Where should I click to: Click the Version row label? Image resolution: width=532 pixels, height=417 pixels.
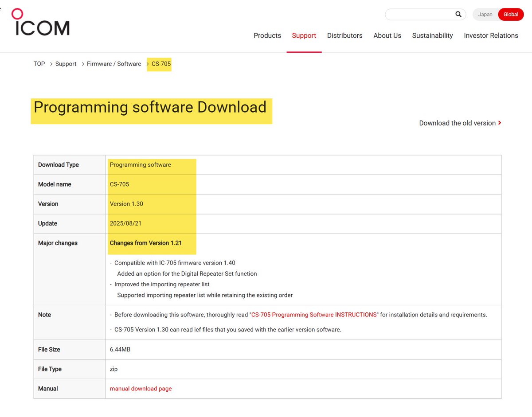click(x=48, y=204)
